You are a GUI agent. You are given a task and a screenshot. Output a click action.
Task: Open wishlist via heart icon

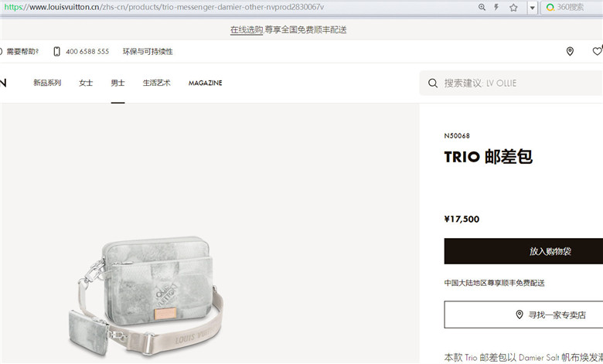pos(598,51)
